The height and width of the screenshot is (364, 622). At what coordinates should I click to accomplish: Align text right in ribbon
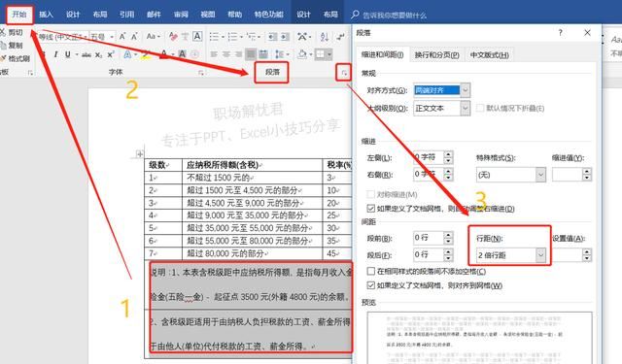tap(238, 54)
